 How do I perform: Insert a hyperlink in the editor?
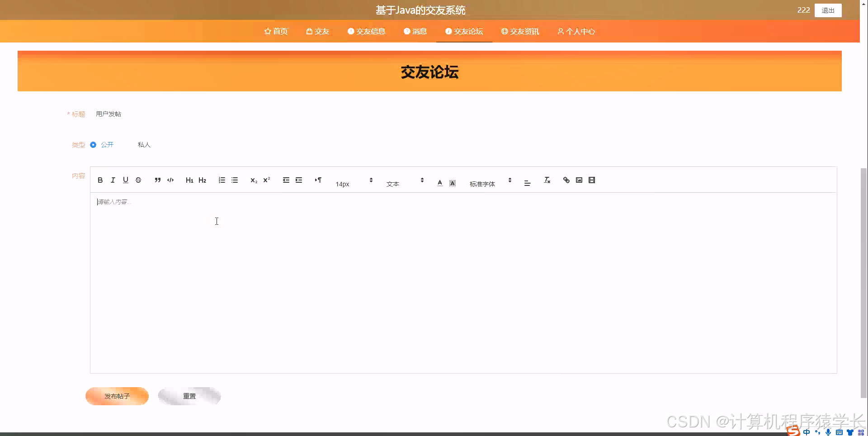click(x=566, y=180)
